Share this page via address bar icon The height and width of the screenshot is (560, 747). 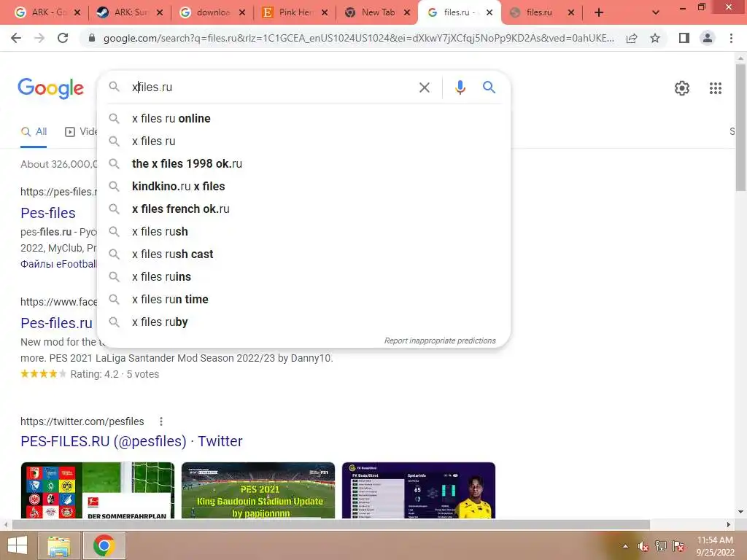point(632,38)
